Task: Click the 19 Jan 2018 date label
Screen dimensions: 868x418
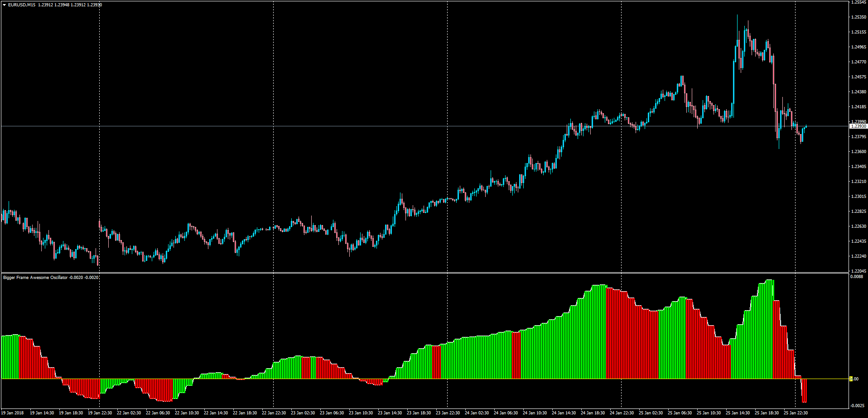Action: tap(12, 413)
